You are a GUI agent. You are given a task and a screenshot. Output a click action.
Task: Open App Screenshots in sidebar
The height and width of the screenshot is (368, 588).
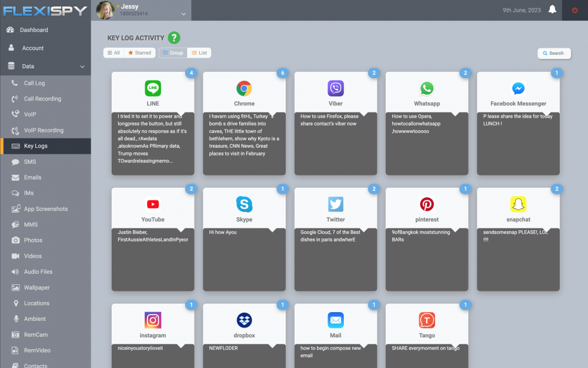(45, 209)
